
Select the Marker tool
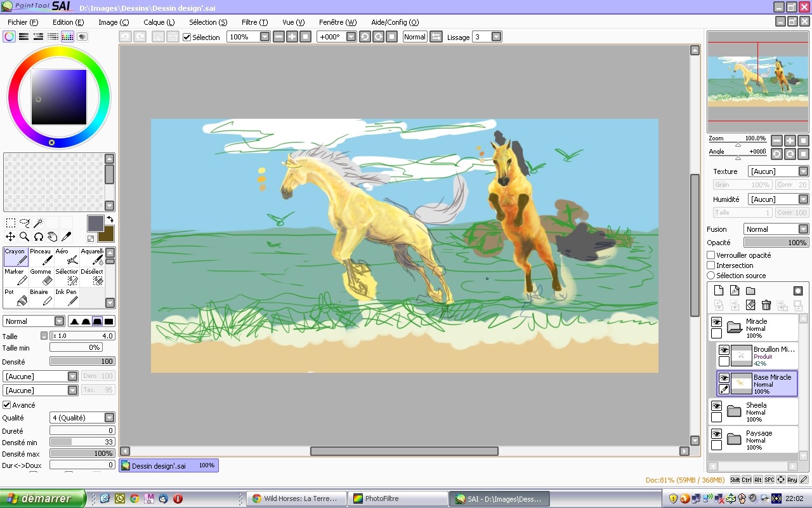point(16,277)
